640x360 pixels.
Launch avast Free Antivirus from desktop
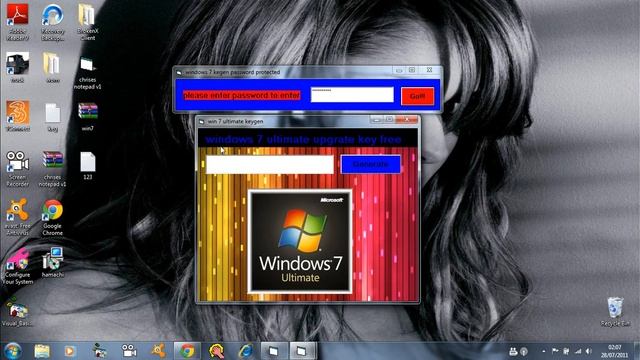(18, 217)
